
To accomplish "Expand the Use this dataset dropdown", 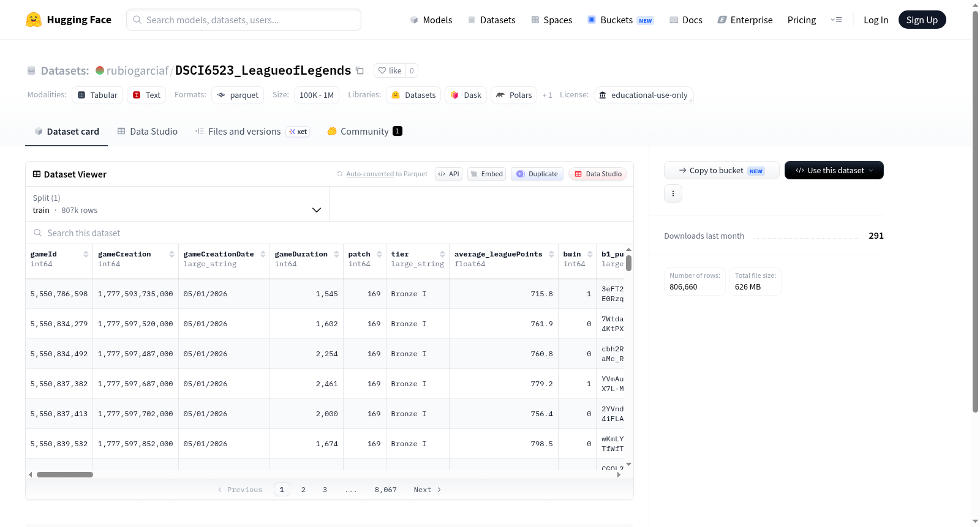I will coord(834,170).
